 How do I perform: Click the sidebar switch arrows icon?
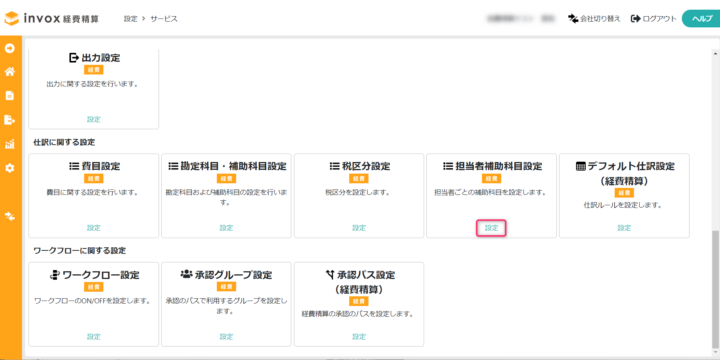(10, 216)
